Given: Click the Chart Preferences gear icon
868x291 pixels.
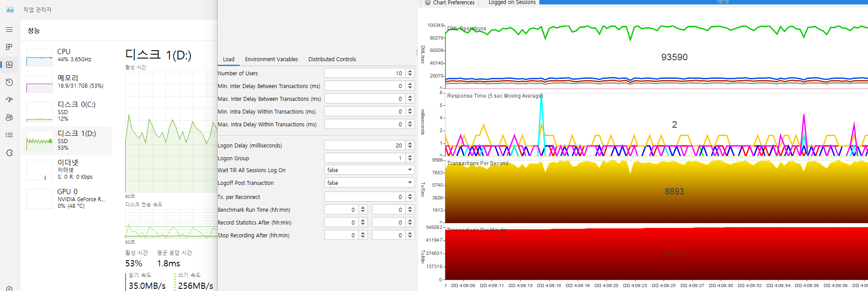Looking at the screenshot, I should (x=427, y=3).
